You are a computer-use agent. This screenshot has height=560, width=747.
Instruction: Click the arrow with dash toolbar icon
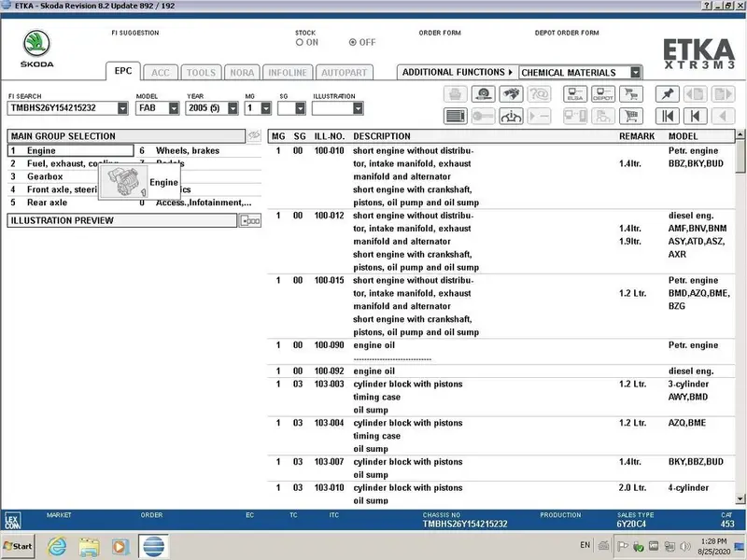pyautogui.click(x=539, y=116)
